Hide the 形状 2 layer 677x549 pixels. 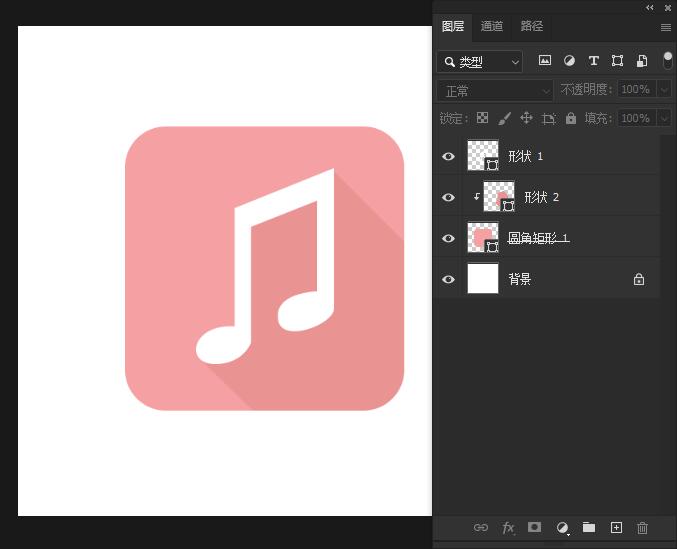[448, 197]
